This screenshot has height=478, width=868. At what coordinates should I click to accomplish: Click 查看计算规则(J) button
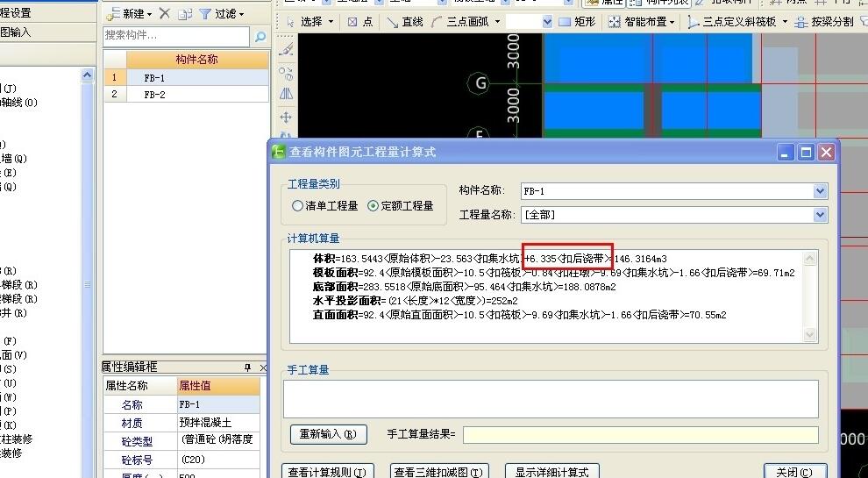click(328, 471)
